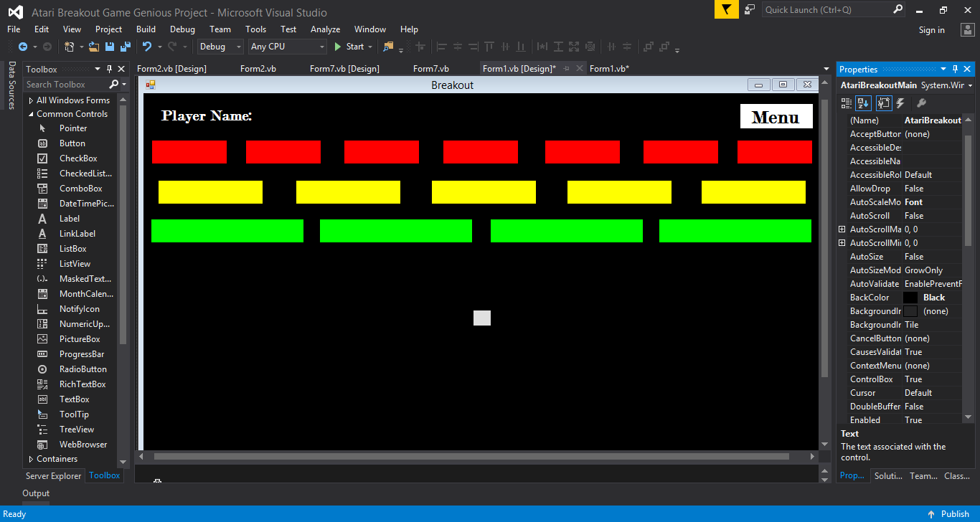Expand the All Windows Forms group

click(31, 100)
